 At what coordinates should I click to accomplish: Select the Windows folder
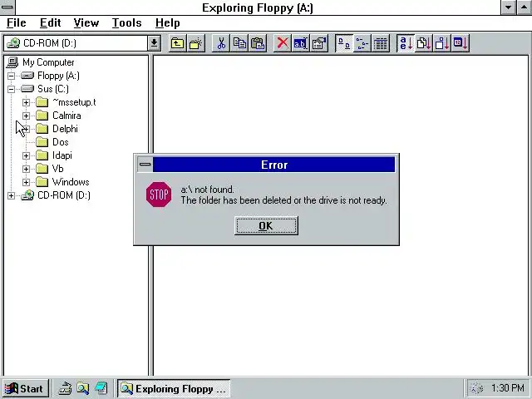(x=71, y=182)
